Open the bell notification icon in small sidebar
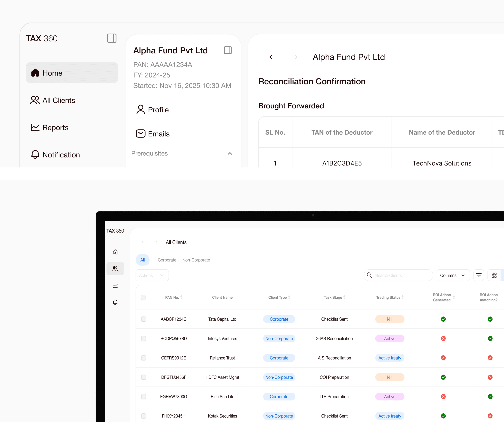The width and height of the screenshot is (504, 422). point(115,302)
